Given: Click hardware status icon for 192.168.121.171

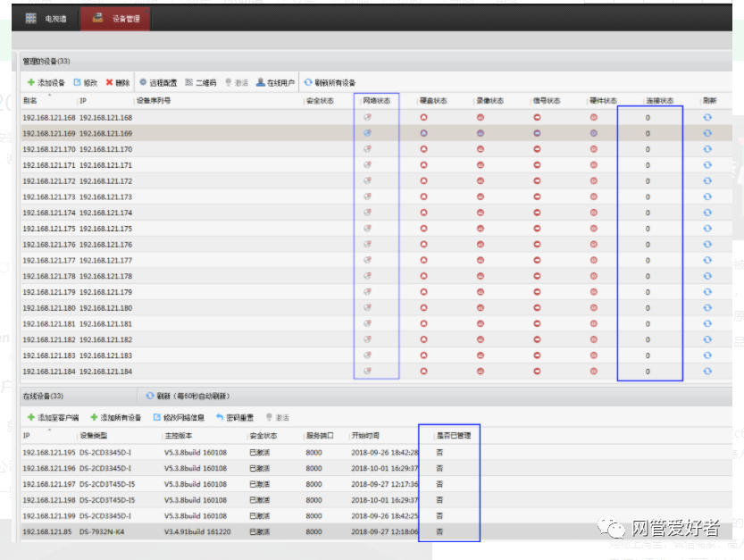Looking at the screenshot, I should pos(594,165).
